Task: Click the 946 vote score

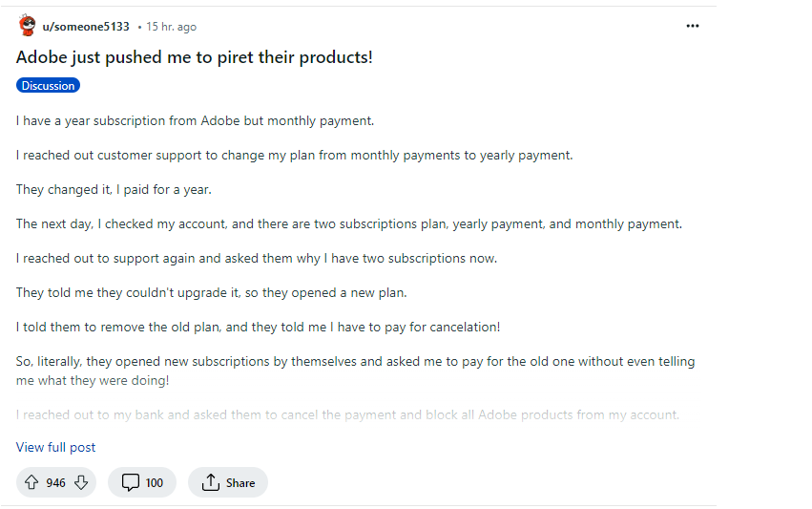Action: 55,483
